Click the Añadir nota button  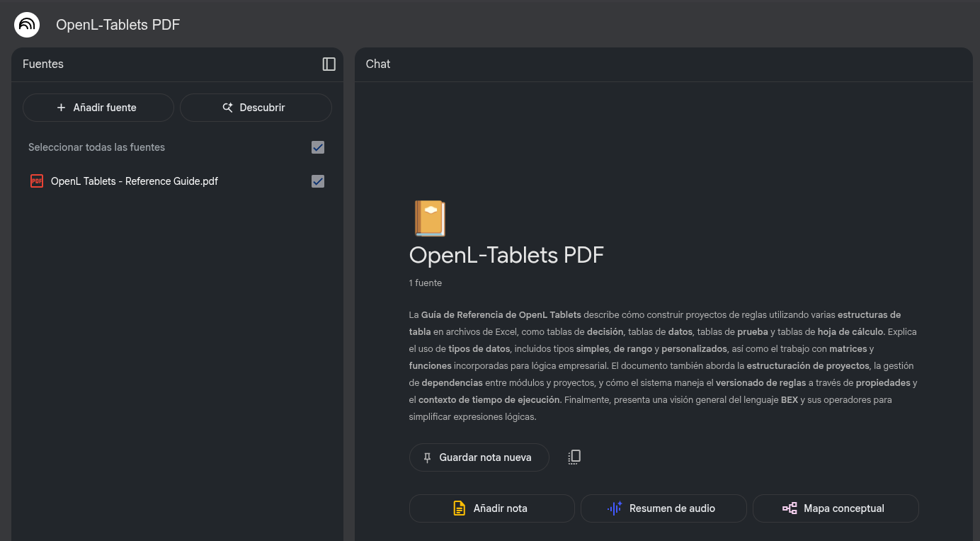tap(492, 508)
